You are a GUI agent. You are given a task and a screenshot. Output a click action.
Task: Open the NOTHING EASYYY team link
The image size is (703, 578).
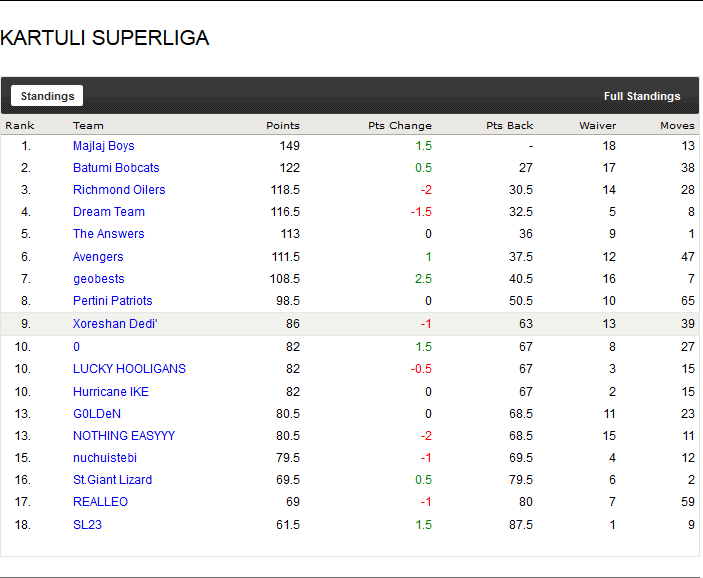point(124,436)
